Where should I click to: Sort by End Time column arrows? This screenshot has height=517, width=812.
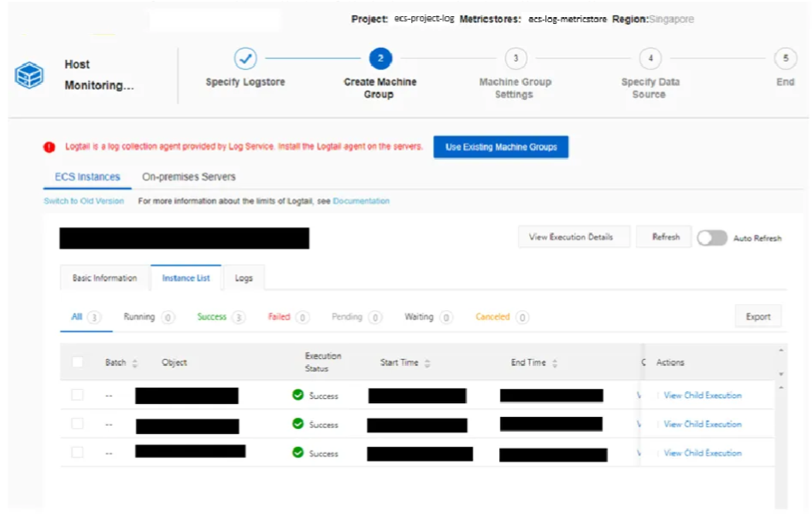click(x=555, y=363)
